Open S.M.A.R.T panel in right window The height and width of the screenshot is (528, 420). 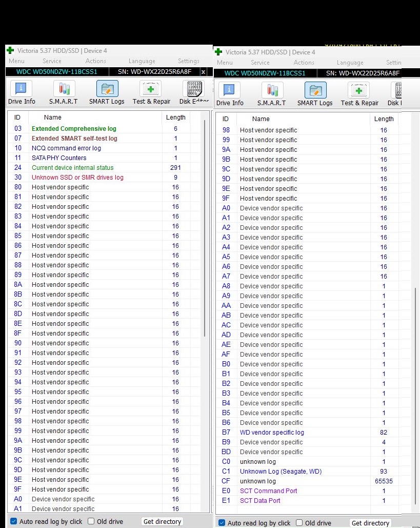click(272, 94)
